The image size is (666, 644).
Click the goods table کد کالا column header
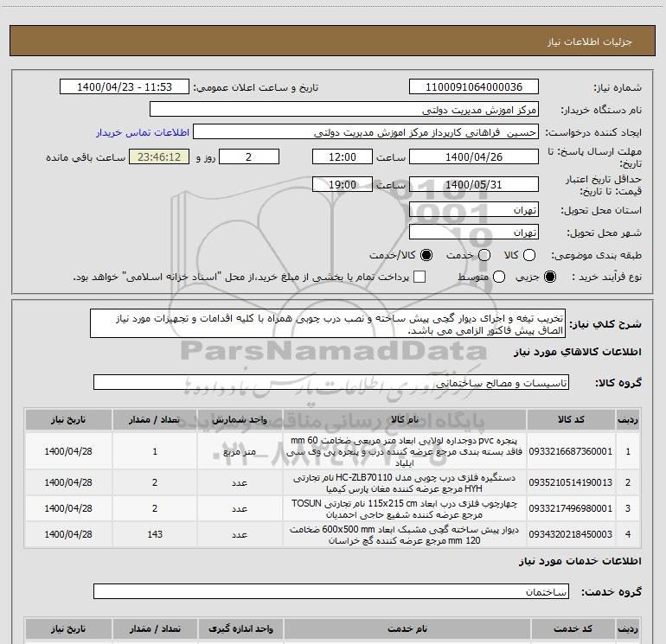pyautogui.click(x=571, y=419)
